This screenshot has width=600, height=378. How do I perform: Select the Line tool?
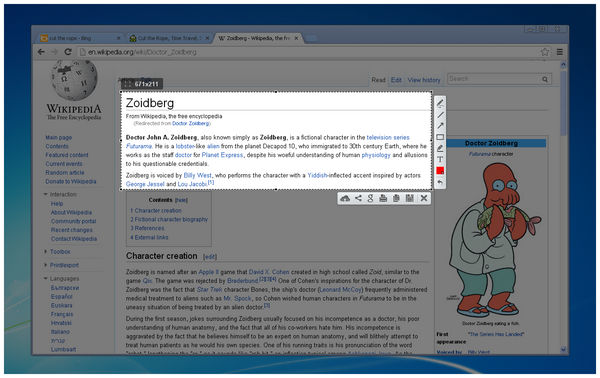(440, 115)
